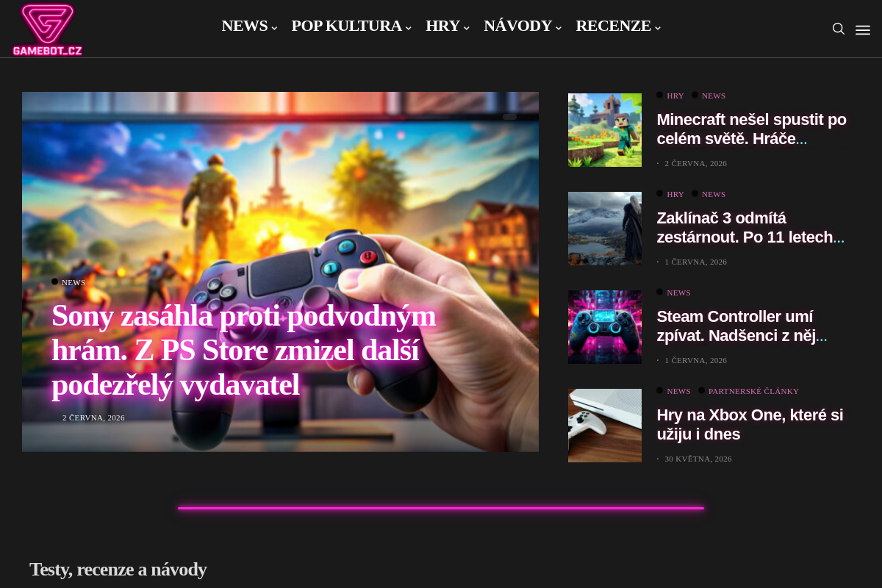Click the Xbox One console thumbnail
Screen dimensions: 882x588
pyautogui.click(x=605, y=426)
